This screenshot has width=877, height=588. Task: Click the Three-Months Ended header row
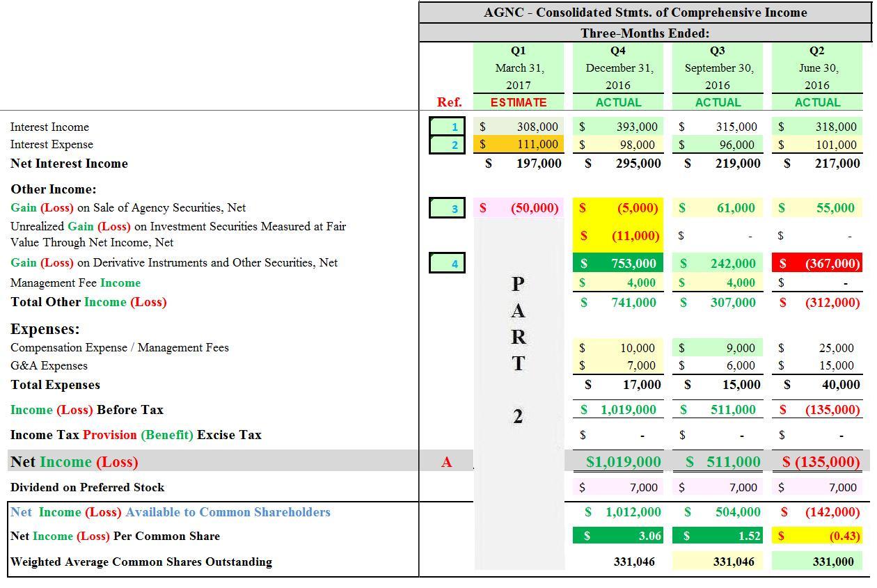pyautogui.click(x=646, y=33)
